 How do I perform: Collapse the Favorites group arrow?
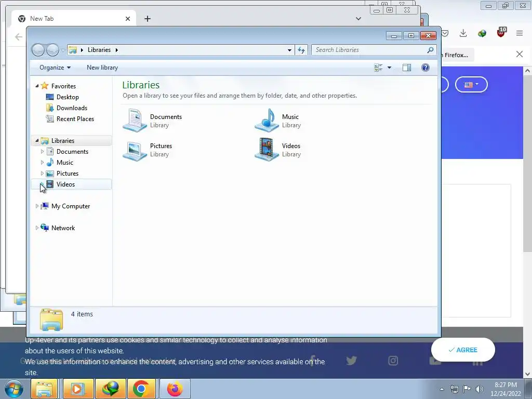click(37, 86)
